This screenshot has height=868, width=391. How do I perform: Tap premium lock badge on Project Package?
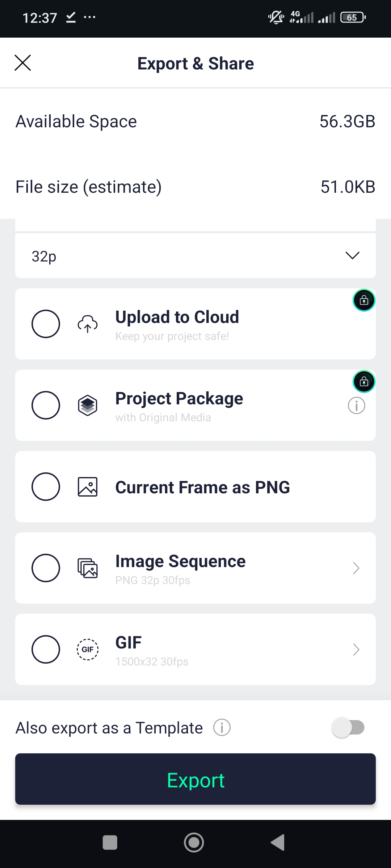364,382
